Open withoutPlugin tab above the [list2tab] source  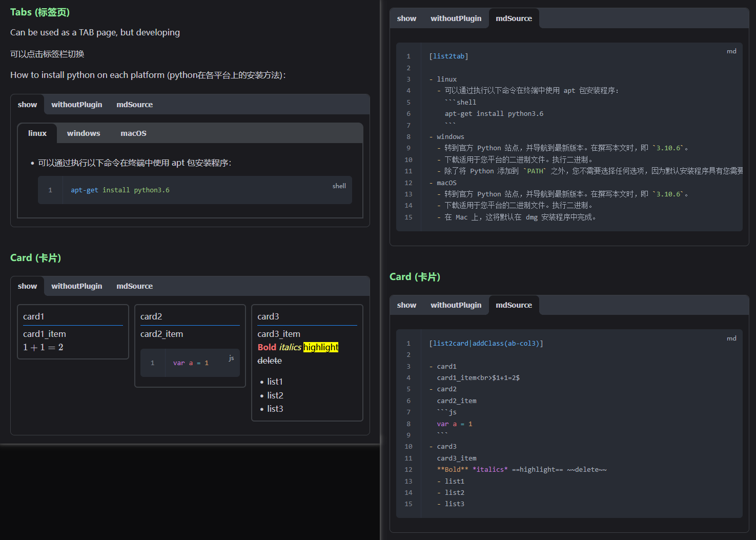[456, 18]
